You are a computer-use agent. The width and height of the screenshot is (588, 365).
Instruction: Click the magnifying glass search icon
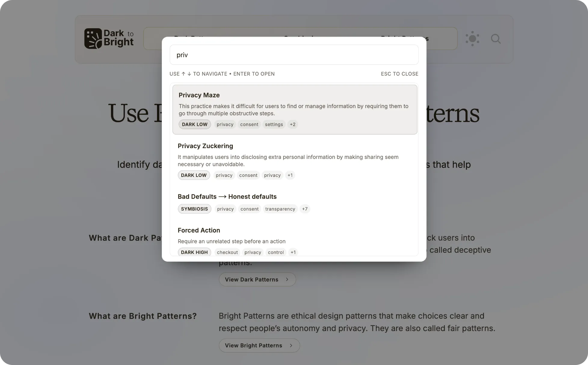pyautogui.click(x=496, y=39)
